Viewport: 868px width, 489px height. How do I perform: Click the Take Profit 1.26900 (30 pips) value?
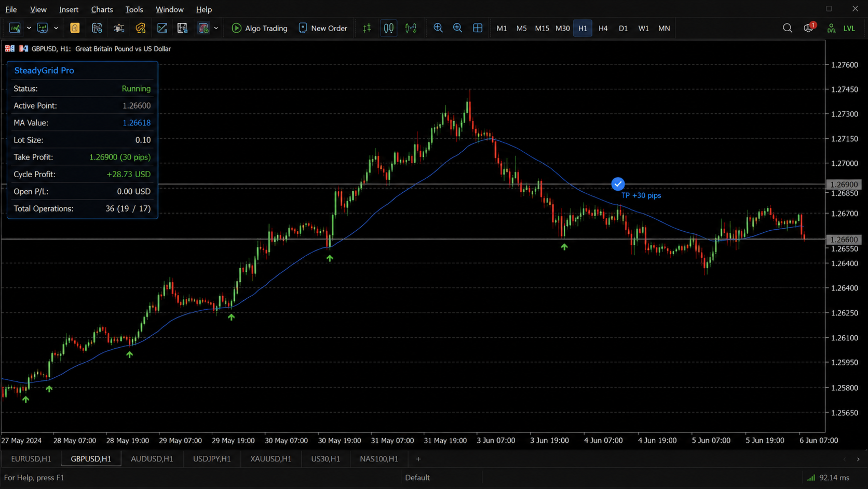click(x=120, y=157)
